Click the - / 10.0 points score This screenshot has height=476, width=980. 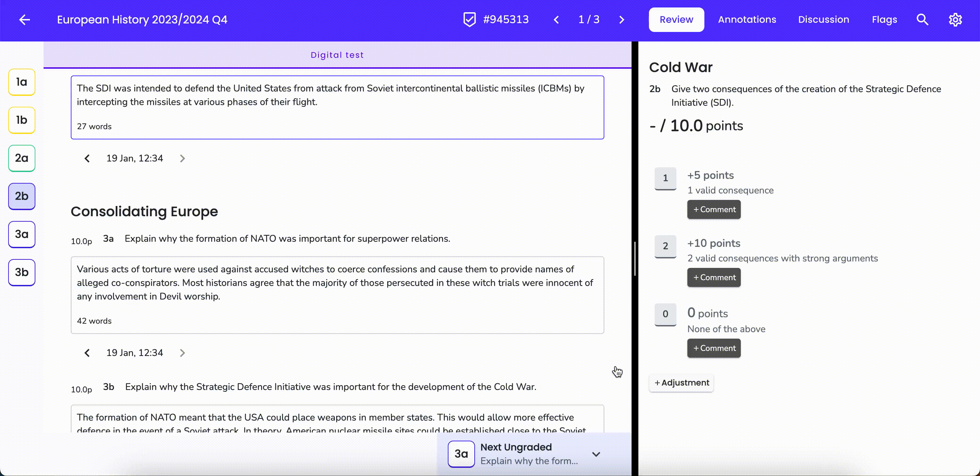pyautogui.click(x=696, y=126)
